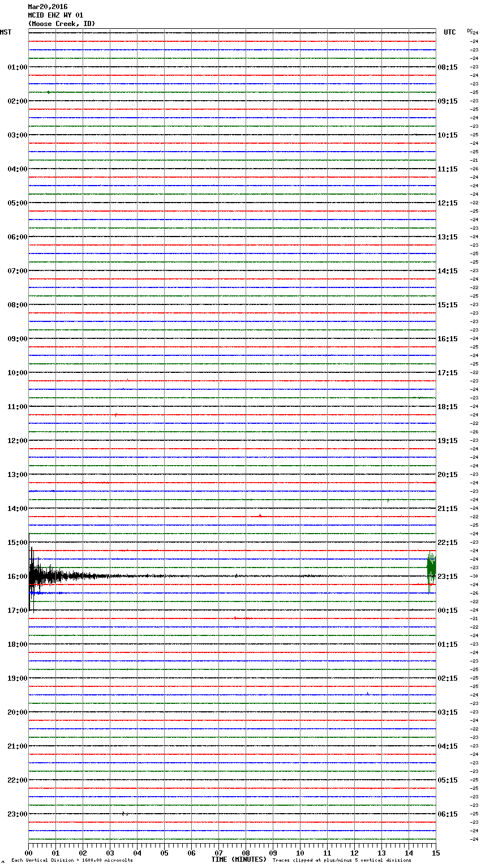The width and height of the screenshot is (481, 868).
Task: Click the 15 minute axis tick label
Action: click(435, 853)
